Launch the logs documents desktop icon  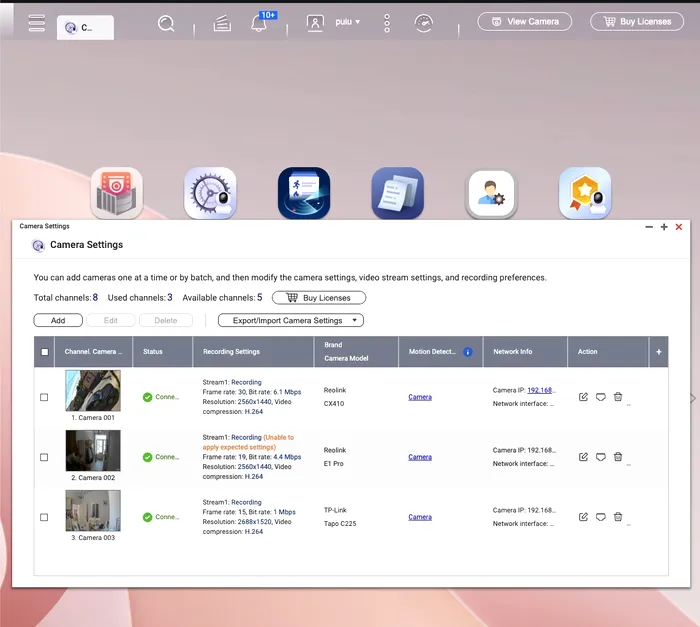pos(397,193)
